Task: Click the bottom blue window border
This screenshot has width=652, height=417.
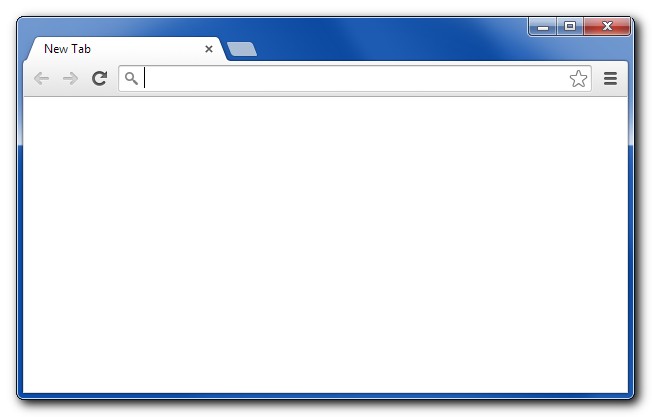Action: pos(326,395)
